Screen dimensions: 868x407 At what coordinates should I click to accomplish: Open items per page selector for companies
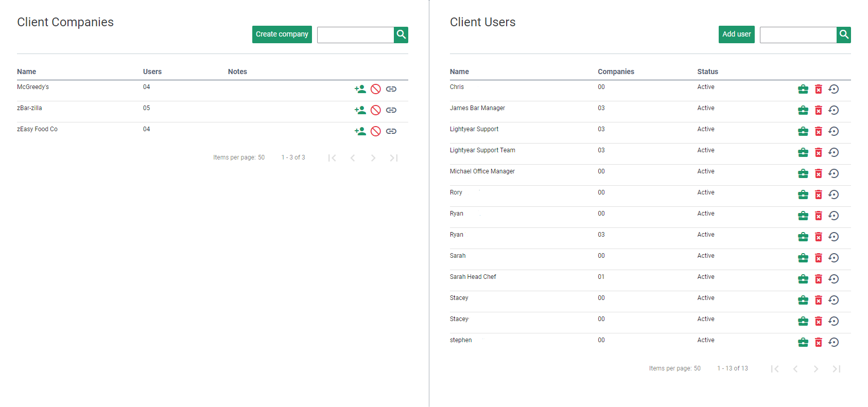click(262, 157)
